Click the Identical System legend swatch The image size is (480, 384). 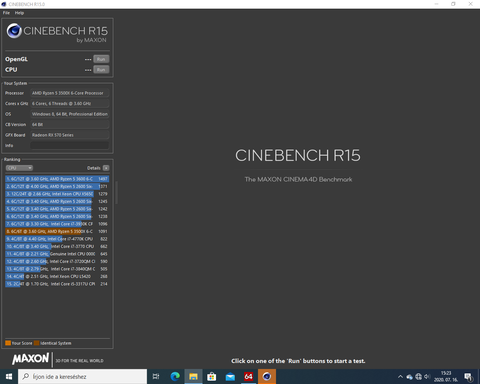tap(37, 343)
